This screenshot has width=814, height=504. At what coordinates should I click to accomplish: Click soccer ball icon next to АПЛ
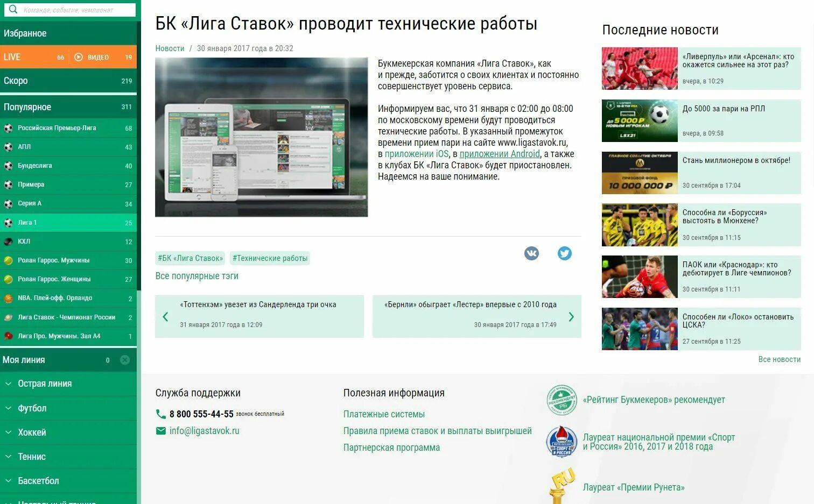point(8,147)
